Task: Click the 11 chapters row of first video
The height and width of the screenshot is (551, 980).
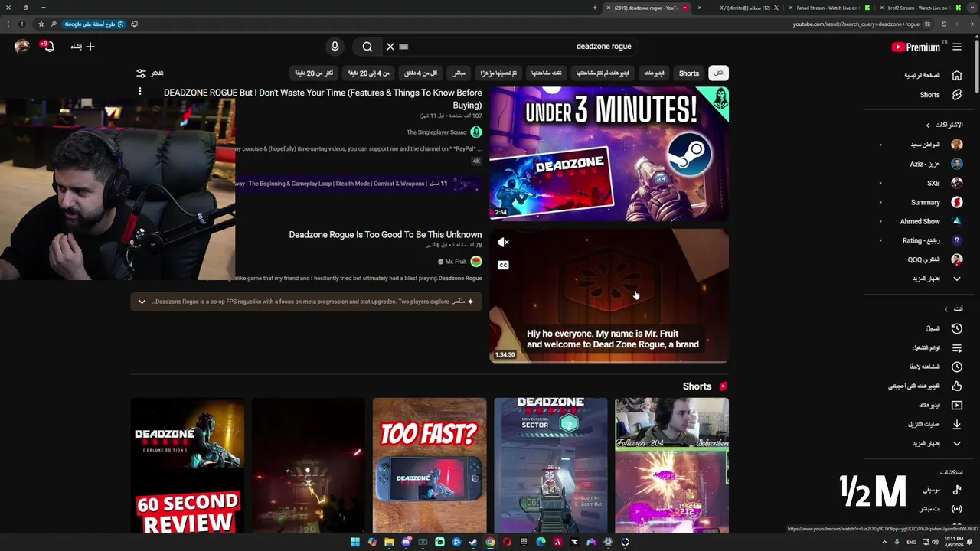Action: pos(358,184)
